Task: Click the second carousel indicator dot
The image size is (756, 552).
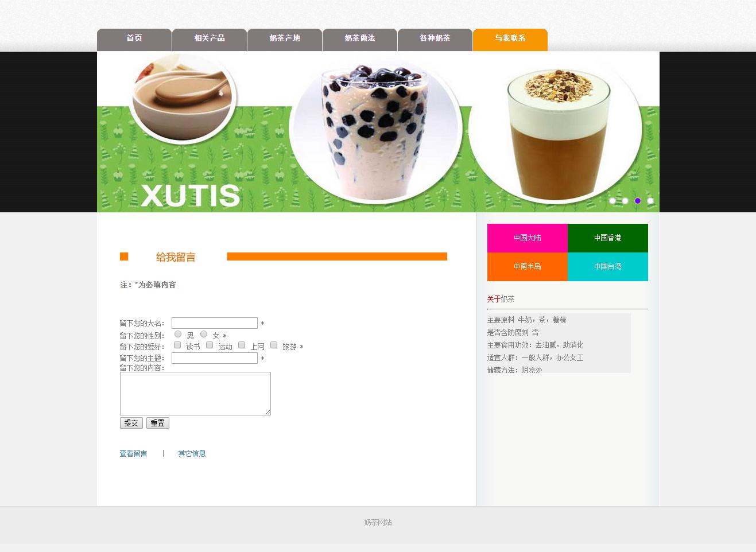Action: (x=625, y=201)
